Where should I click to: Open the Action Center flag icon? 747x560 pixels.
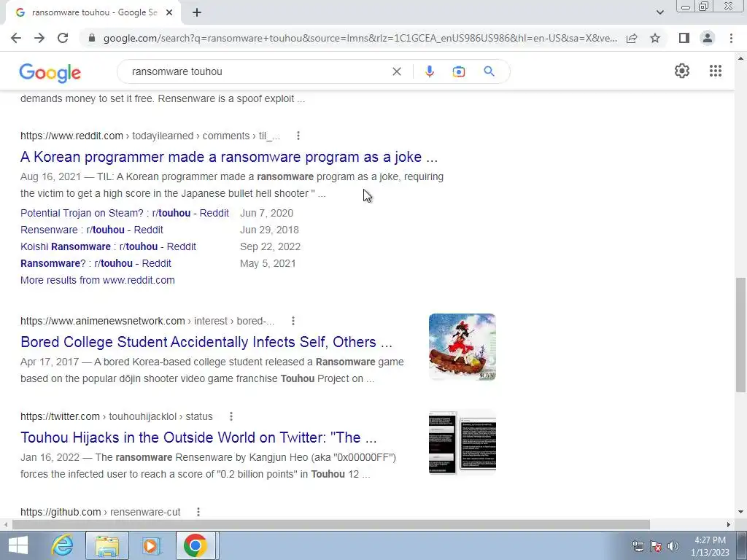pyautogui.click(x=656, y=546)
